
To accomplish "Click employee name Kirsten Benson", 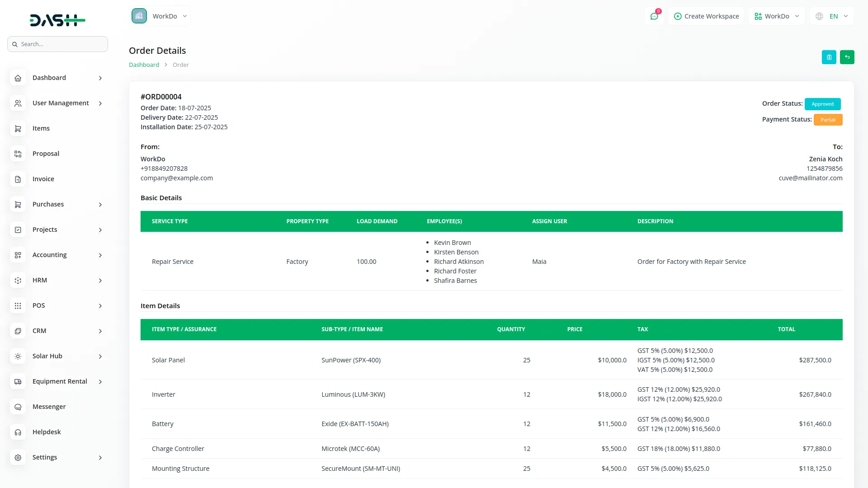I will (456, 252).
